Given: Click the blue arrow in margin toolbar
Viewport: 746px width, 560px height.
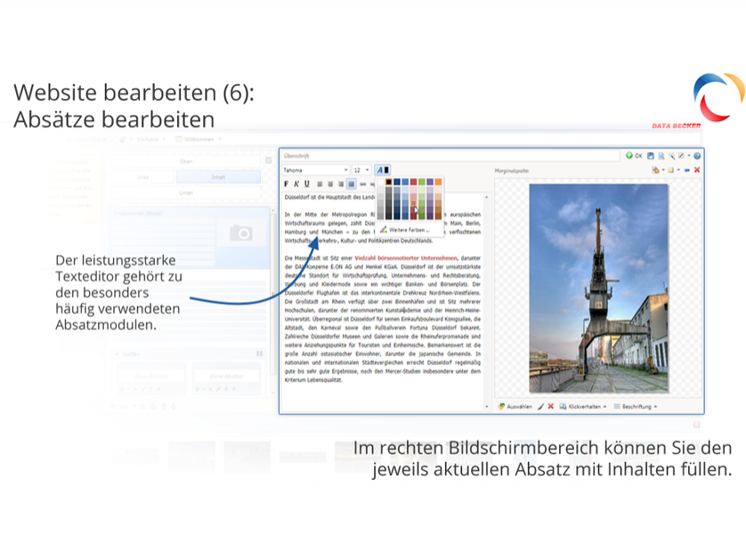Looking at the screenshot, I should (x=686, y=170).
